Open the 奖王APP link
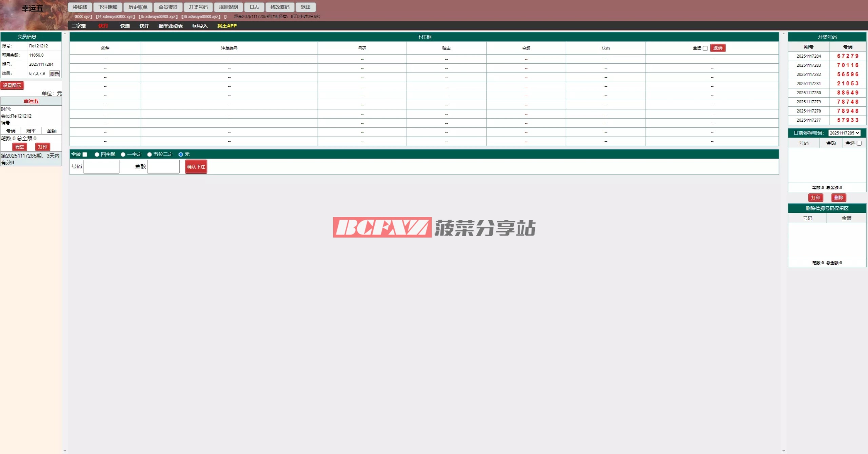The width and height of the screenshot is (868, 454). click(227, 26)
